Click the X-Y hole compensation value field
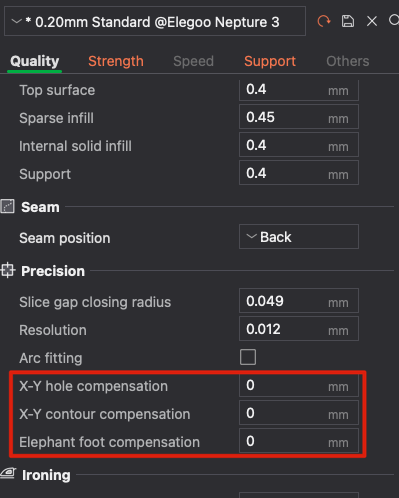This screenshot has width=399, height=498. [x=299, y=385]
